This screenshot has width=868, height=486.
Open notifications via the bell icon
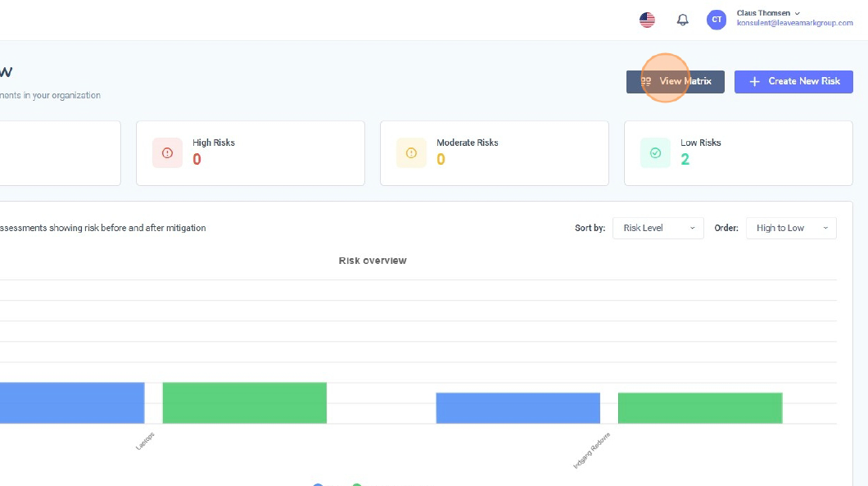682,20
